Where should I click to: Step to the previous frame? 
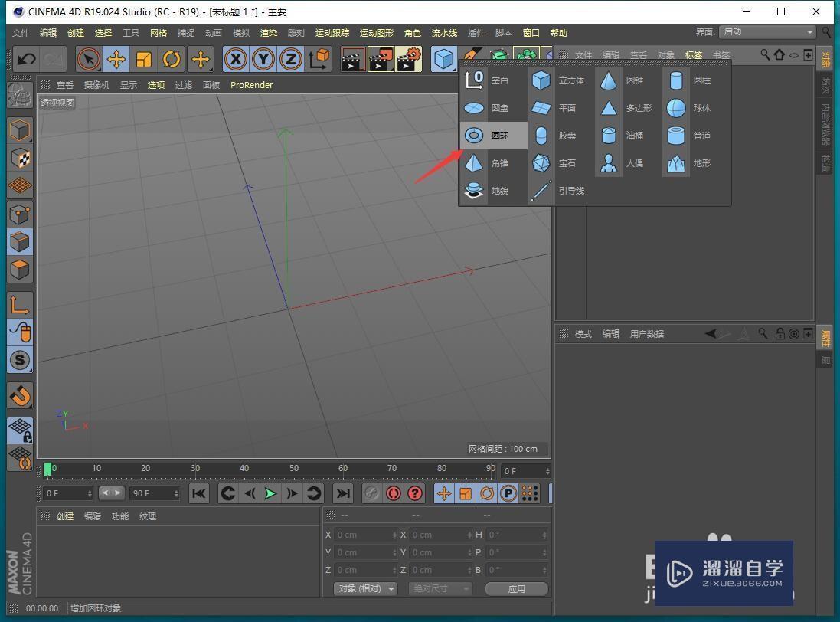[x=250, y=493]
